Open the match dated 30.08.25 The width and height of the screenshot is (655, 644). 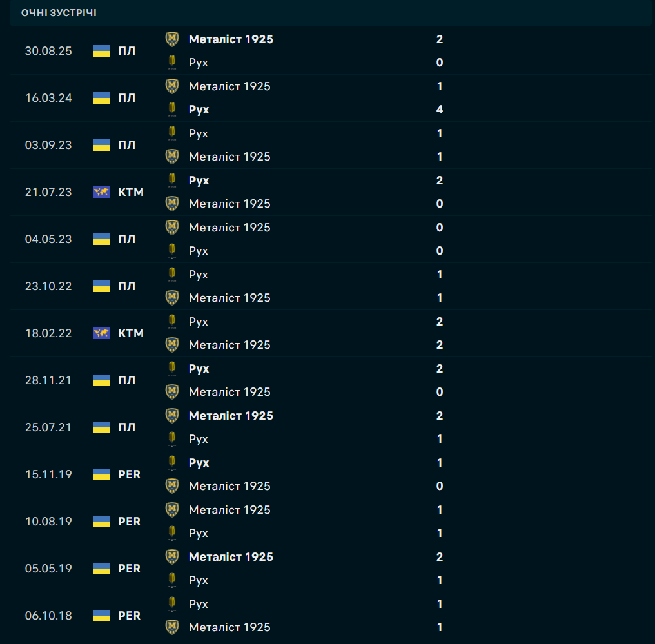[48, 51]
